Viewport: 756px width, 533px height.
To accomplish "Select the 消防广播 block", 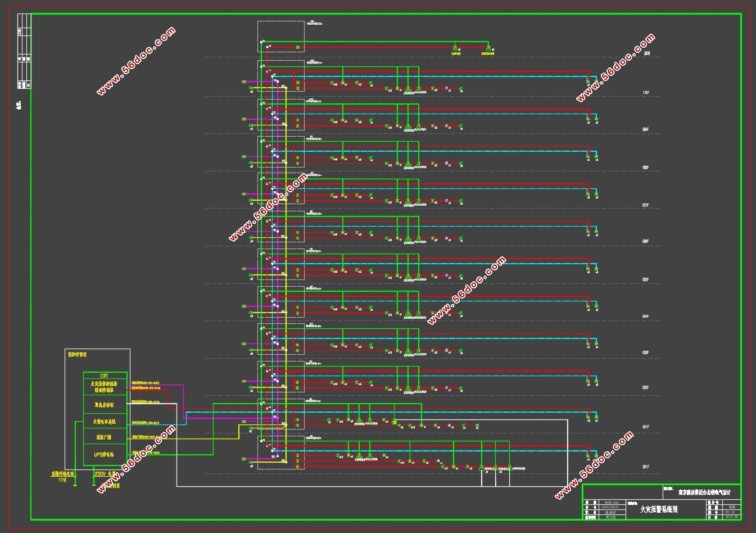I will (x=105, y=437).
